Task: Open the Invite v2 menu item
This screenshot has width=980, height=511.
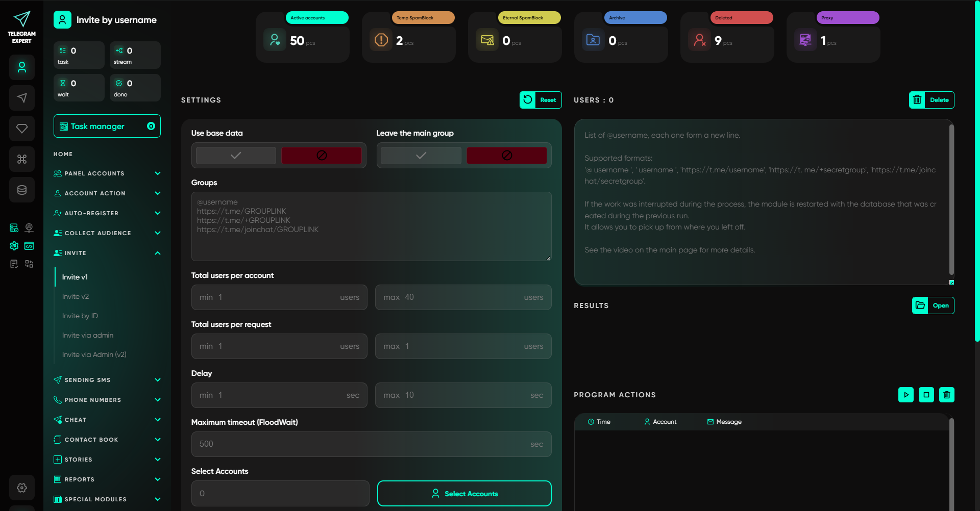Action: (x=76, y=296)
